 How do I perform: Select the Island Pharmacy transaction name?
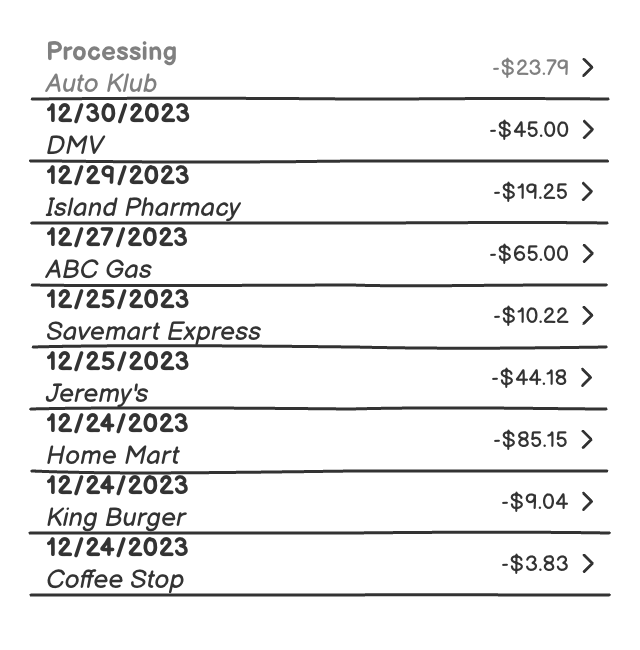(143, 207)
